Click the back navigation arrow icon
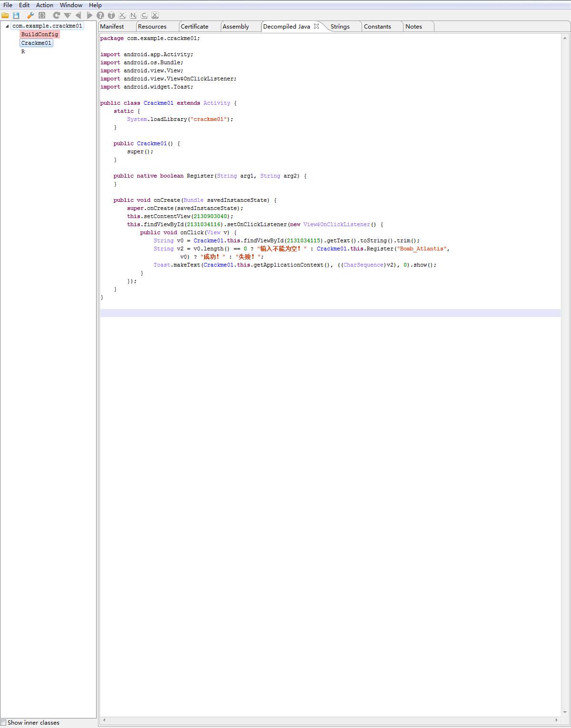 [79, 16]
